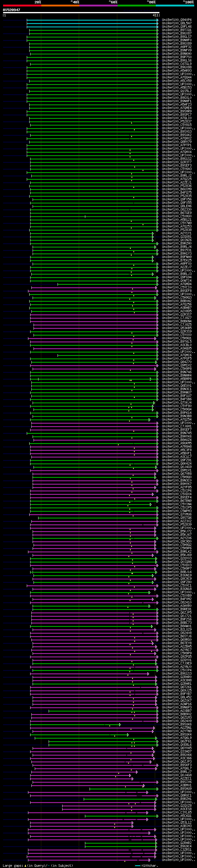
Task: Select hit label UniRef100_A7QZ25
Action: 177,179
